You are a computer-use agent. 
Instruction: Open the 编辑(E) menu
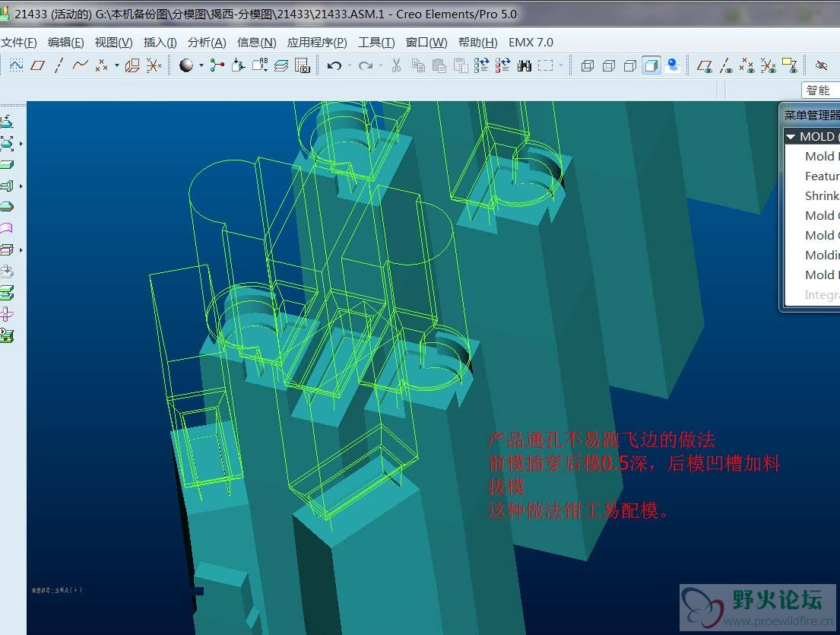(66, 43)
